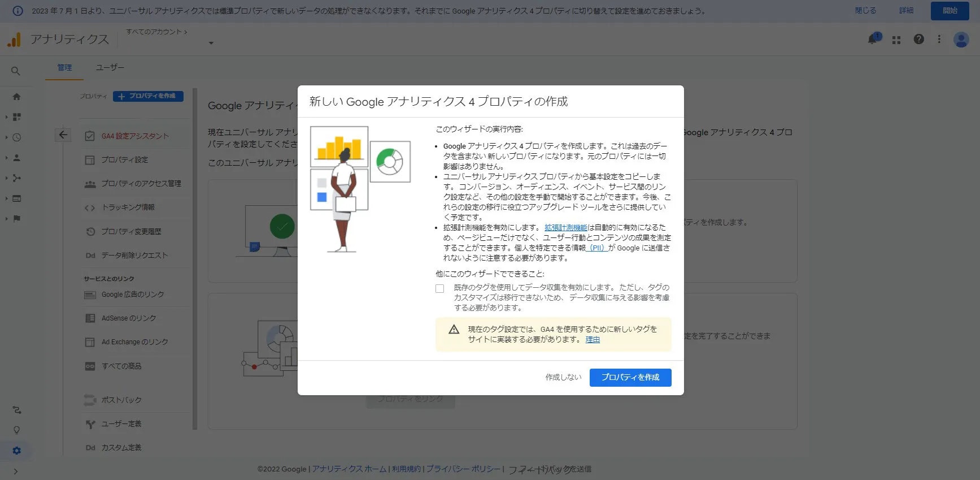Open GA4 設定アシスタント menu item
Screen dimensions: 980x480
(x=134, y=136)
